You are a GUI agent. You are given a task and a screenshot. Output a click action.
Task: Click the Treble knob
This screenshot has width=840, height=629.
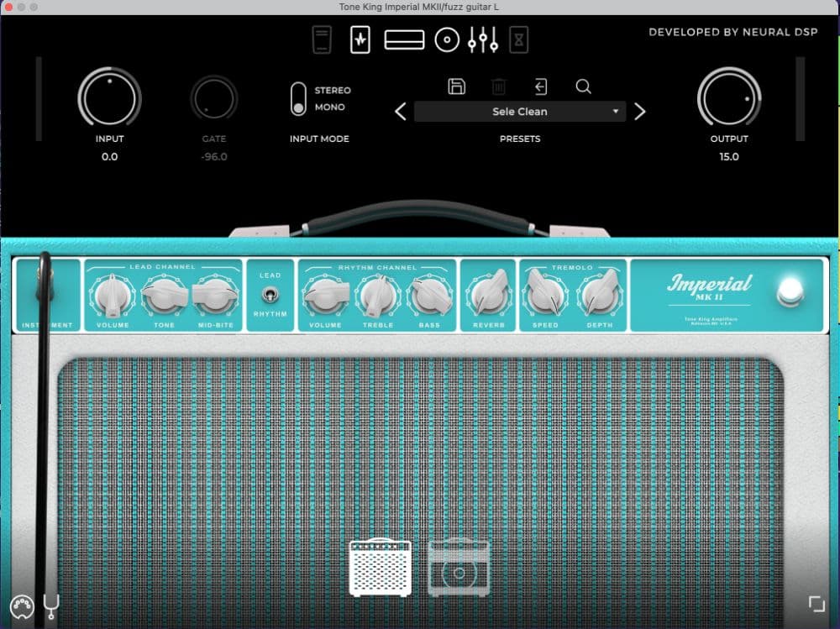378,296
